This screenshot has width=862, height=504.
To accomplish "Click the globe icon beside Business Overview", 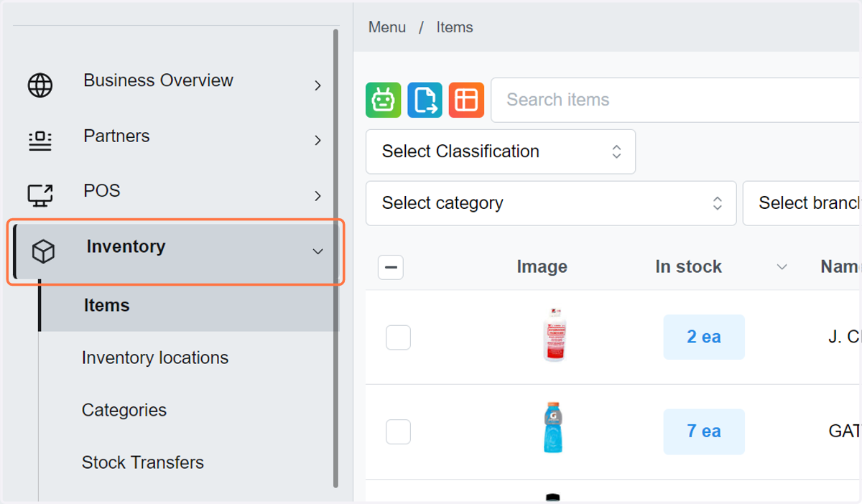I will tap(40, 85).
